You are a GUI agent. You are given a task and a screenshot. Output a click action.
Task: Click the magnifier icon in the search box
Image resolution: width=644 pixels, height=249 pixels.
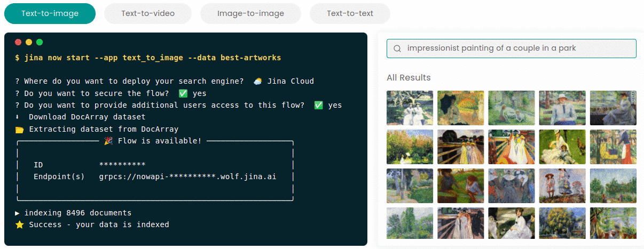coord(397,49)
